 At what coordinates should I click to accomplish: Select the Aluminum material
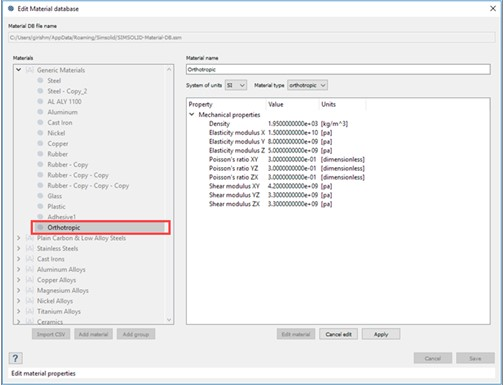click(62, 112)
